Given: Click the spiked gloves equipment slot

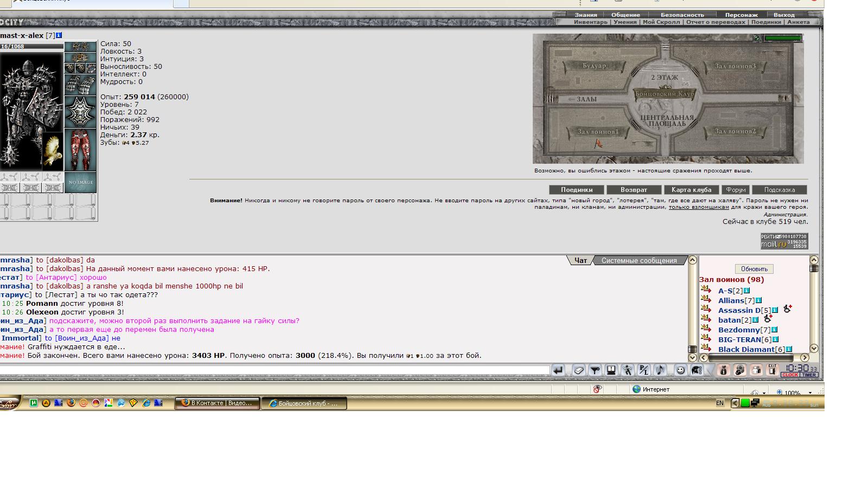Looking at the screenshot, I should pos(80,85).
